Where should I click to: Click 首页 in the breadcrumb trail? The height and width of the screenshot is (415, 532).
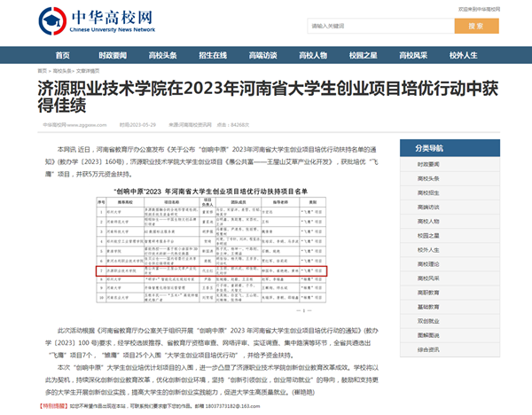(x=43, y=69)
